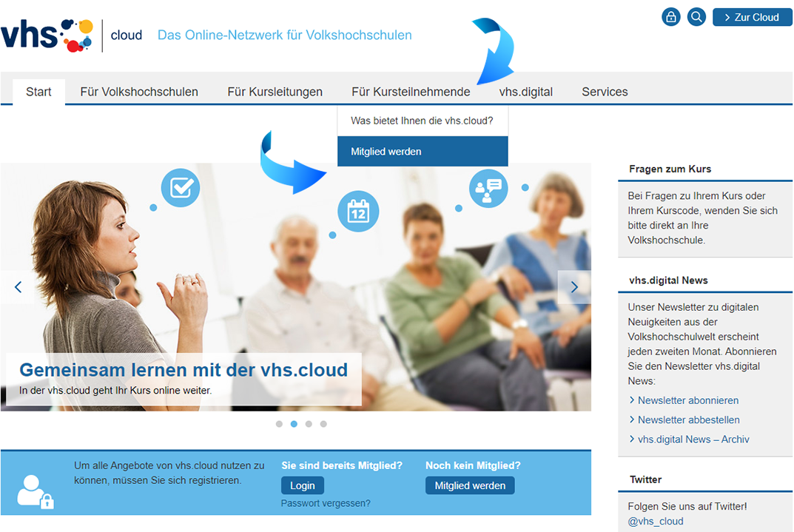Click Mitglied werden button under 'Noch kein Mitglied?'

(x=470, y=485)
